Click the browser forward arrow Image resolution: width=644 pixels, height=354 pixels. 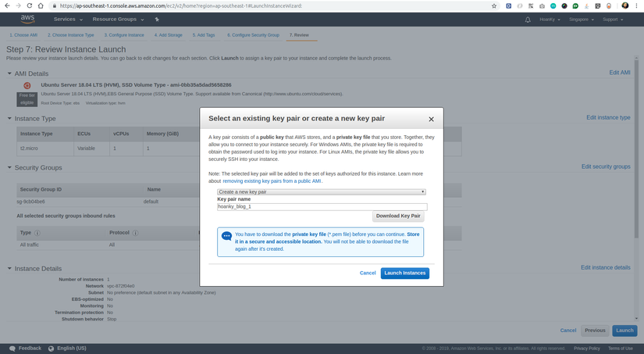[x=18, y=5]
